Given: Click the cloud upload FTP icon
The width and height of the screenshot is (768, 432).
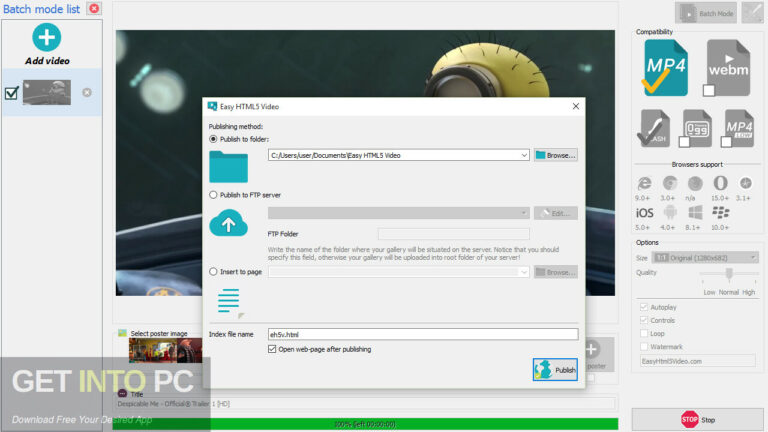Looking at the screenshot, I should (x=228, y=223).
